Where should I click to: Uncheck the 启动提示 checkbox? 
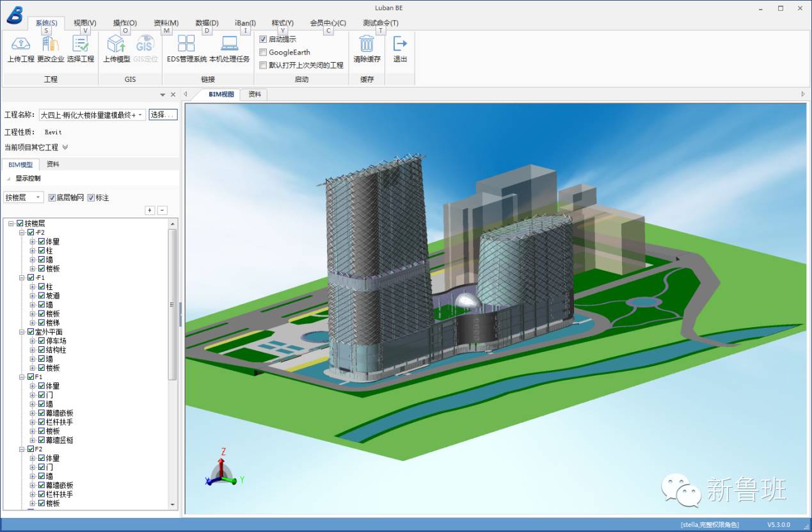coord(263,39)
